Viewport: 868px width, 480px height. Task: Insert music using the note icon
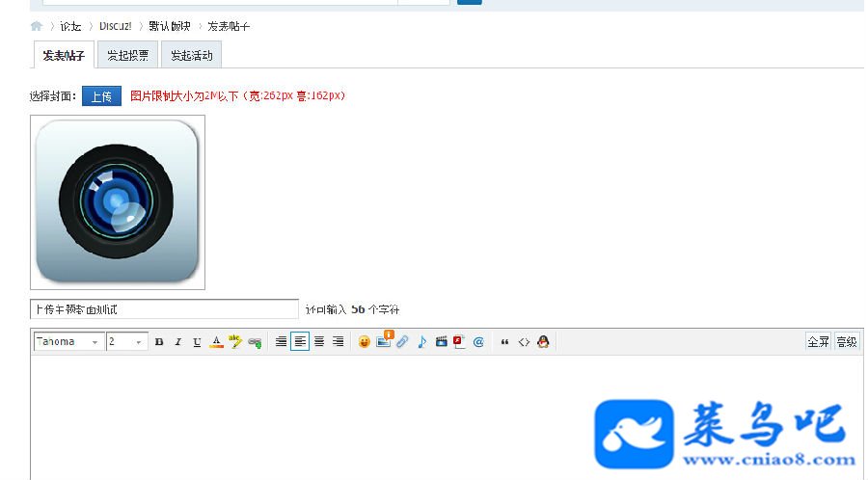(x=421, y=342)
